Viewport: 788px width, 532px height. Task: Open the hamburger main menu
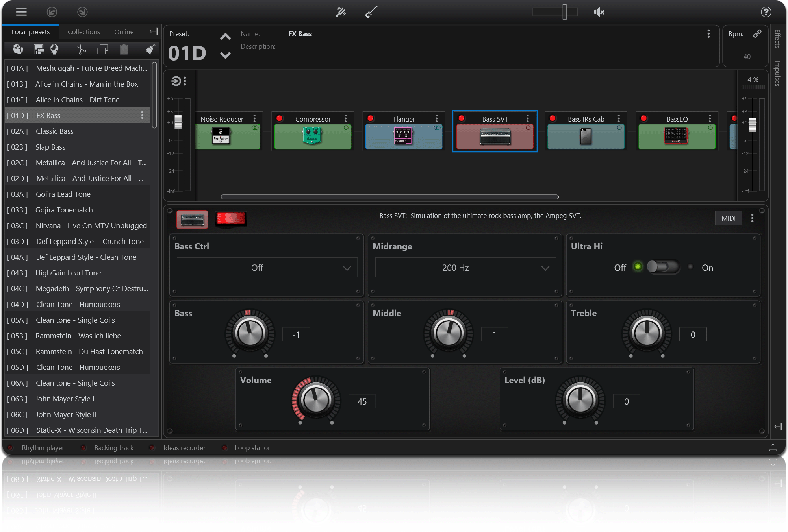pos(21,12)
